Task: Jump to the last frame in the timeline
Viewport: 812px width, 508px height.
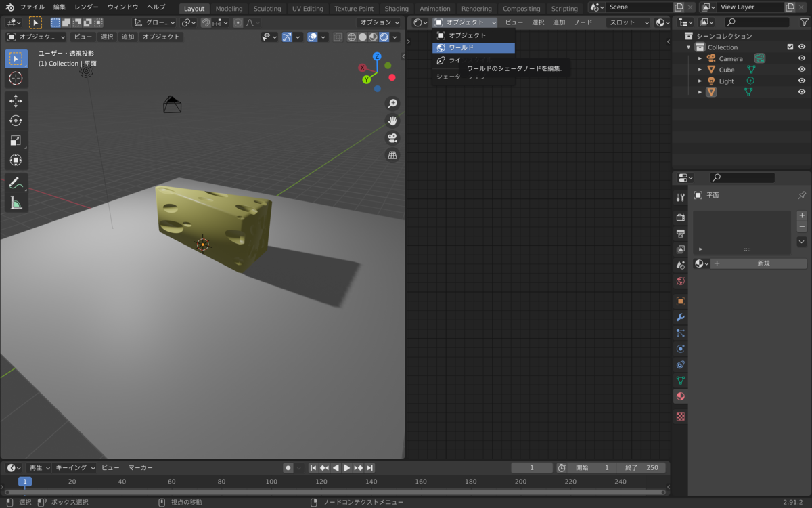Action: click(x=370, y=467)
